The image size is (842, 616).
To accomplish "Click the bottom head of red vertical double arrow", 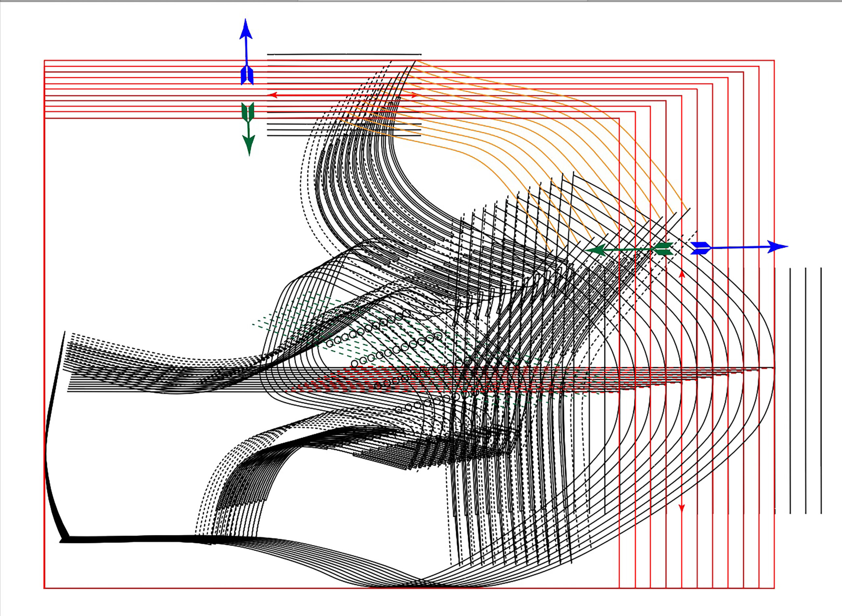I will point(681,508).
